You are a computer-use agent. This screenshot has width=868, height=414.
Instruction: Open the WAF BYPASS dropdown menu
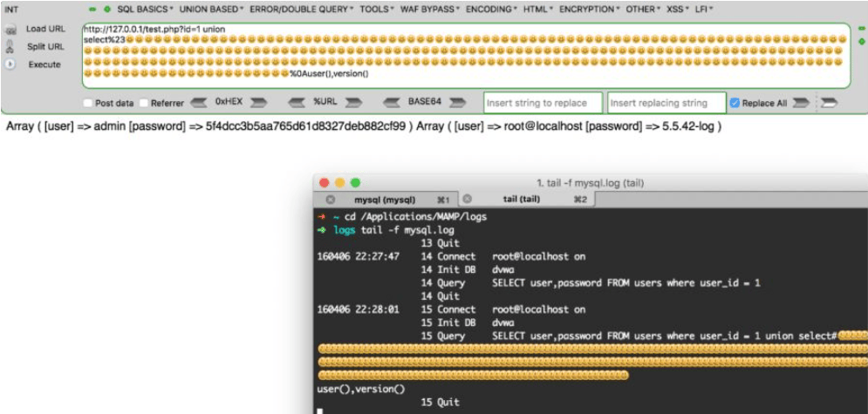pos(430,10)
